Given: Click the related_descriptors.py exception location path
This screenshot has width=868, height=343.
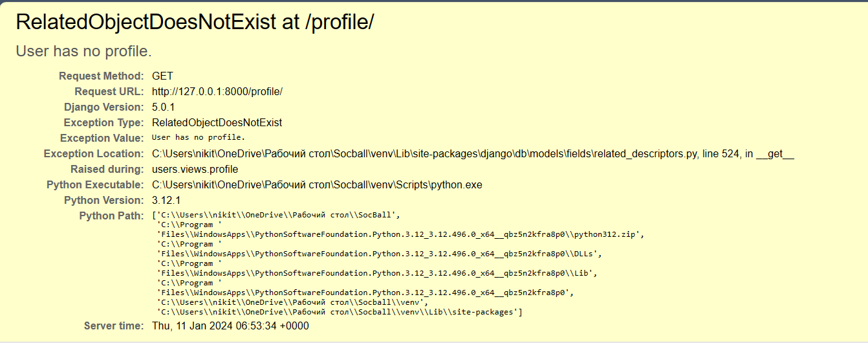Looking at the screenshot, I should [472, 154].
